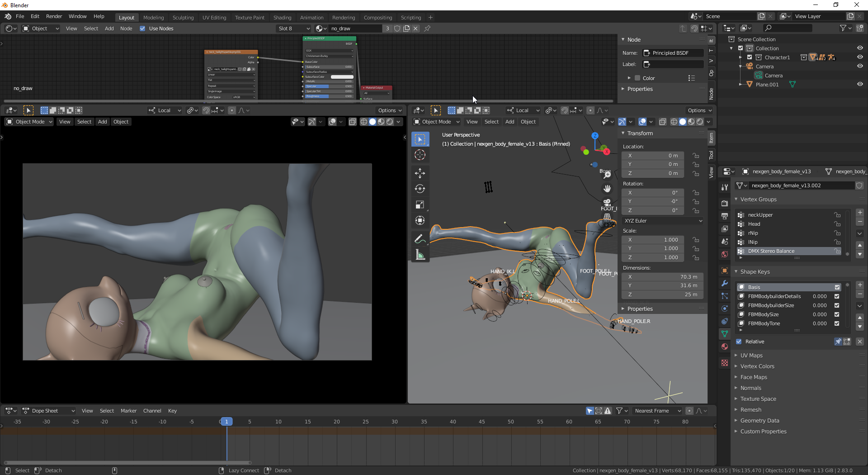Viewport: 868px width, 475px height.
Task: Toggle the Relative shape keys checkbox
Action: click(x=739, y=342)
